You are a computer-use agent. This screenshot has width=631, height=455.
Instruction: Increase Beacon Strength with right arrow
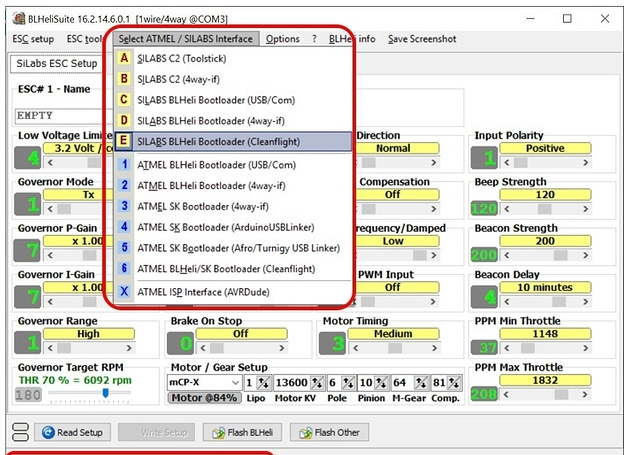pos(586,255)
